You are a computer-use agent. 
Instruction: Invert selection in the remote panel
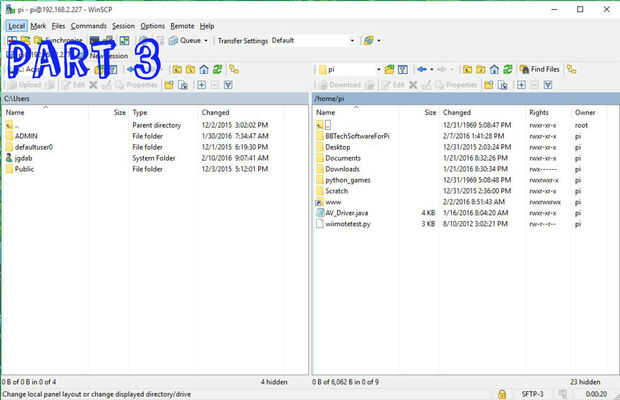click(x=548, y=85)
